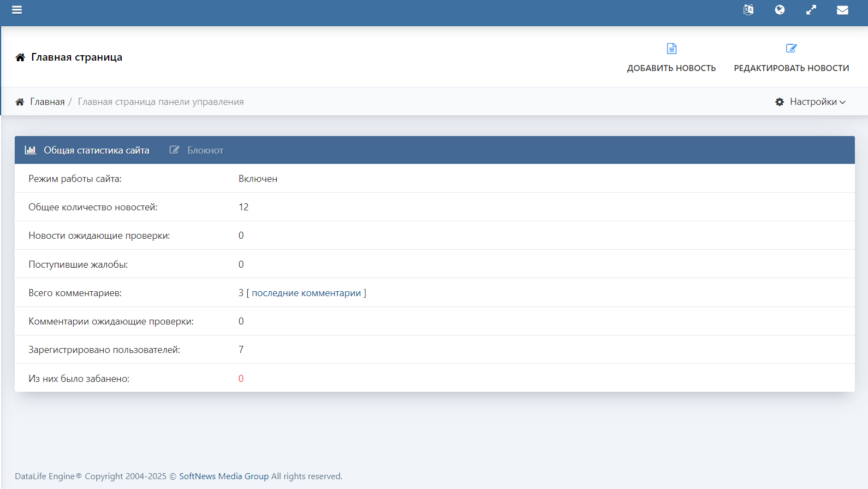Viewport: 868px width, 489px height.
Task: Click the ДОБАВИТЬ НОВОСТЬ label
Action: (671, 68)
